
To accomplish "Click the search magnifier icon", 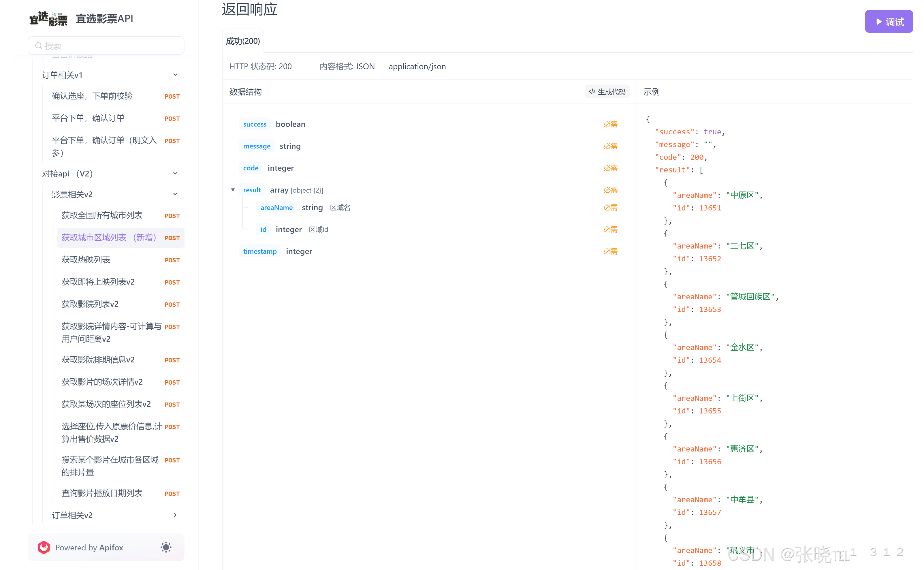I will pos(38,46).
